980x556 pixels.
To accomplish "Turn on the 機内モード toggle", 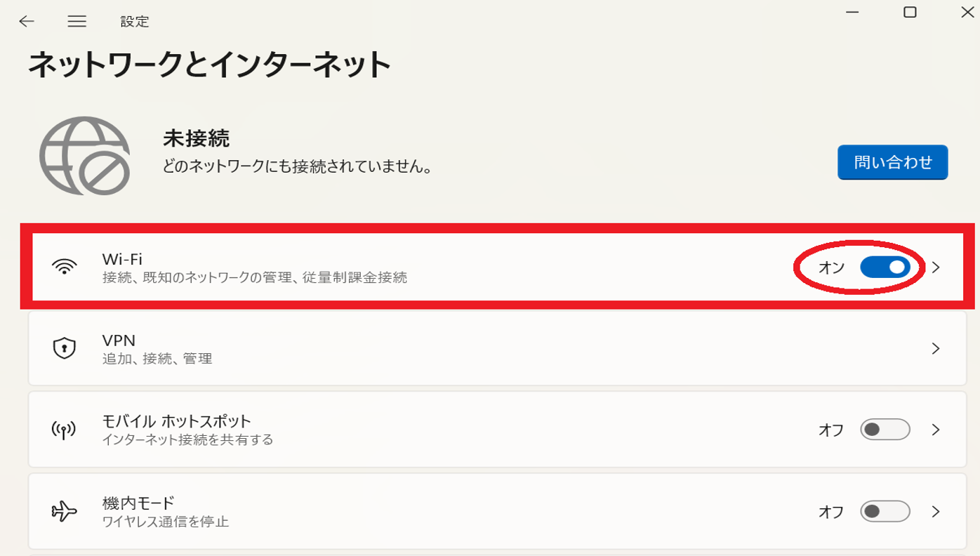I will tap(885, 511).
